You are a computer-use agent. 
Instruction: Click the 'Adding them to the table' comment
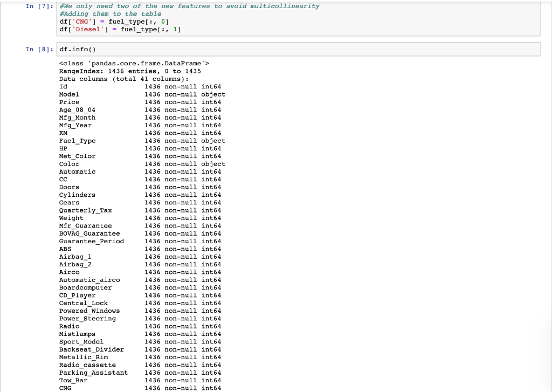(108, 13)
